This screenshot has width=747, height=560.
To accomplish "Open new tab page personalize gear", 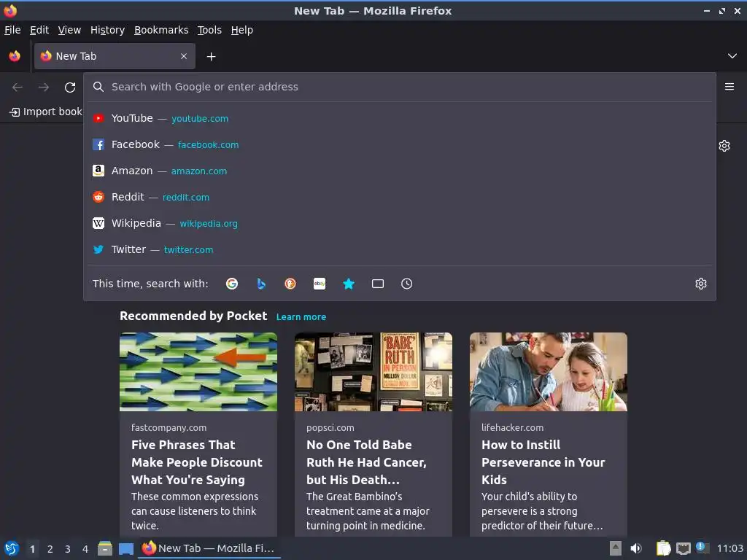I will pyautogui.click(x=724, y=146).
